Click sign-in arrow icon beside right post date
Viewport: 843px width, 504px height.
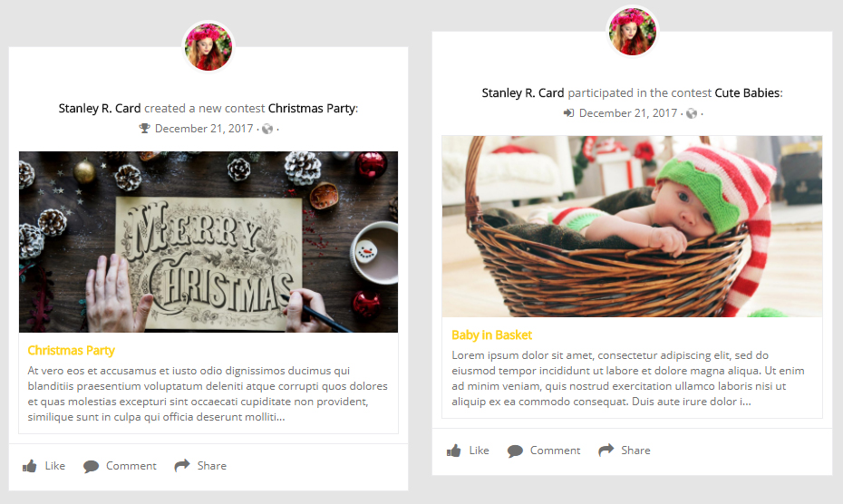pos(568,113)
